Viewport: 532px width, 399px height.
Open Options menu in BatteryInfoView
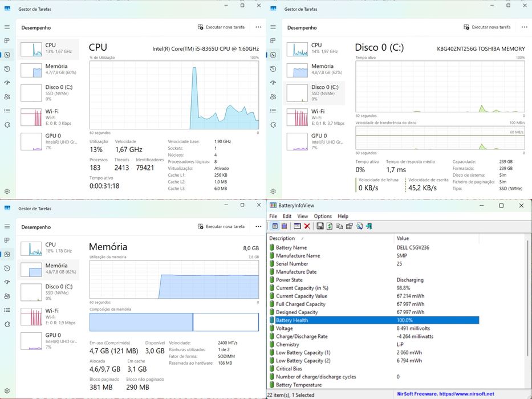coord(323,216)
